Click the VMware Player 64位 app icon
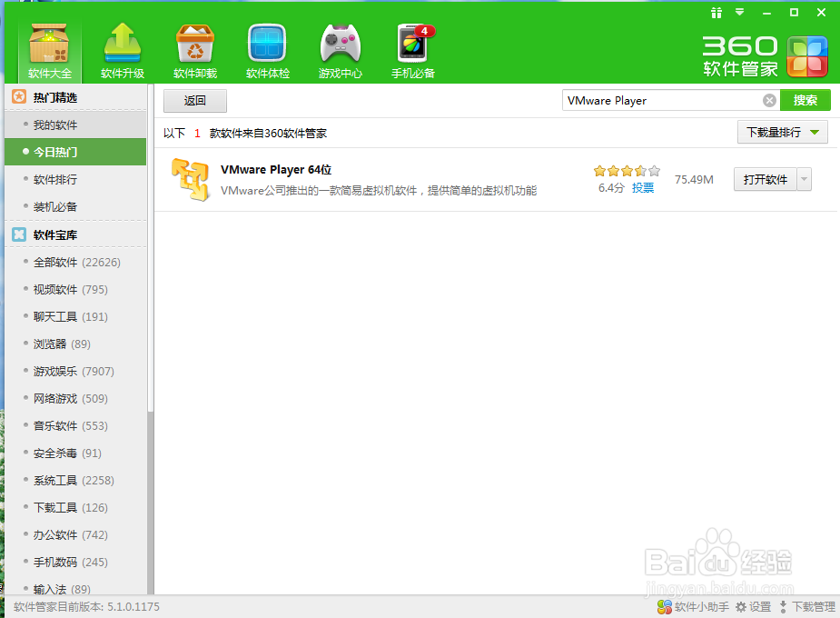The width and height of the screenshot is (840, 618). (x=190, y=180)
